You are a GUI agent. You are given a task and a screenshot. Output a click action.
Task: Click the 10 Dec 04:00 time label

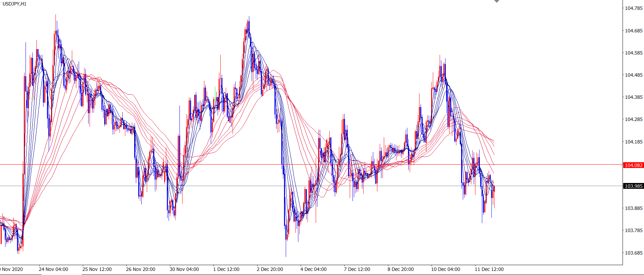[445, 269]
